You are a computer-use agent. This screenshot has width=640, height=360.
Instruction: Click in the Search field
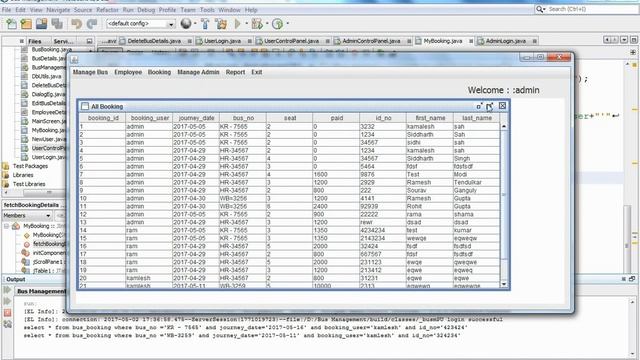(593, 9)
